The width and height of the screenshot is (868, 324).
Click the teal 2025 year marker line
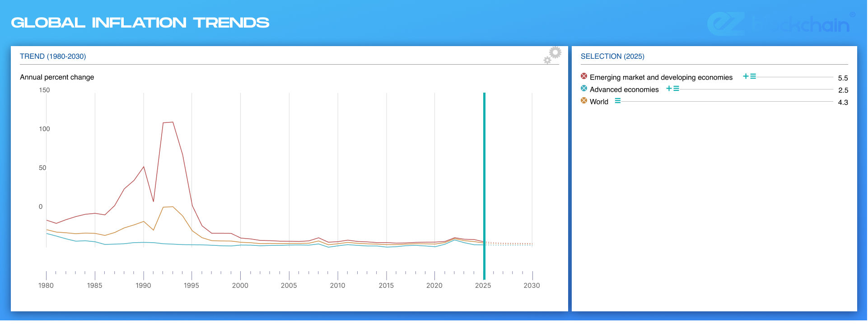pyautogui.click(x=484, y=181)
